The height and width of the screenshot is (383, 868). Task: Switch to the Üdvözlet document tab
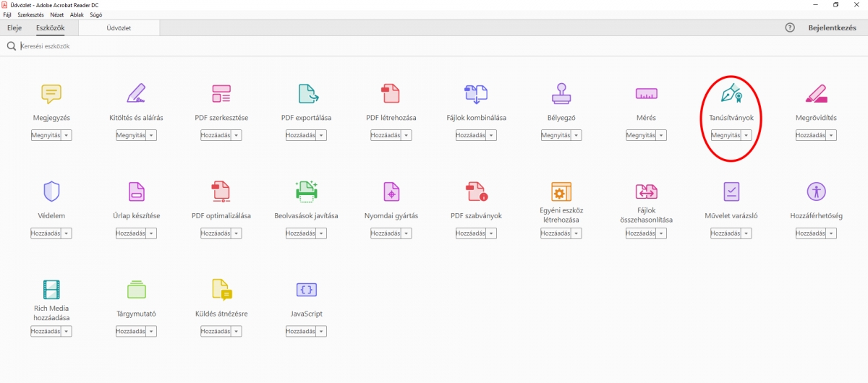point(119,28)
